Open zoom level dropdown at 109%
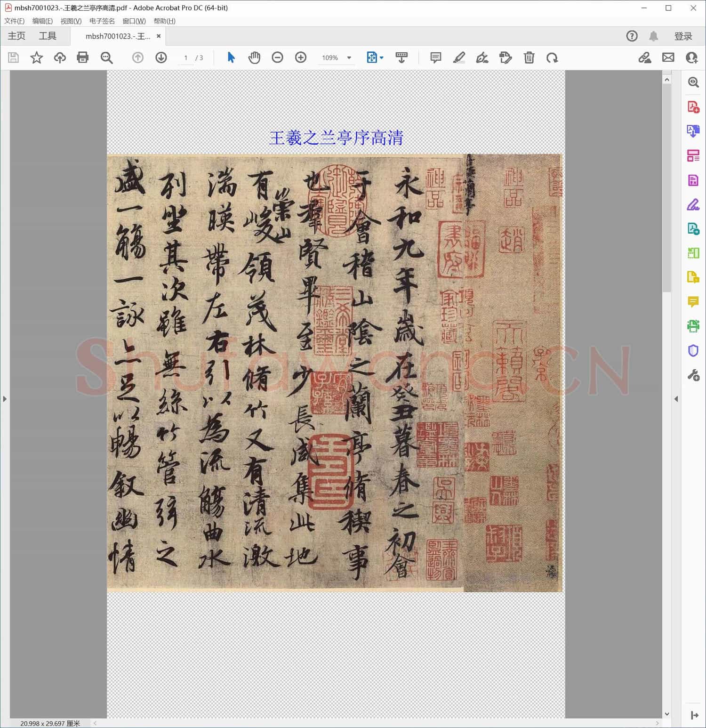Image resolution: width=706 pixels, height=728 pixels. tap(349, 57)
